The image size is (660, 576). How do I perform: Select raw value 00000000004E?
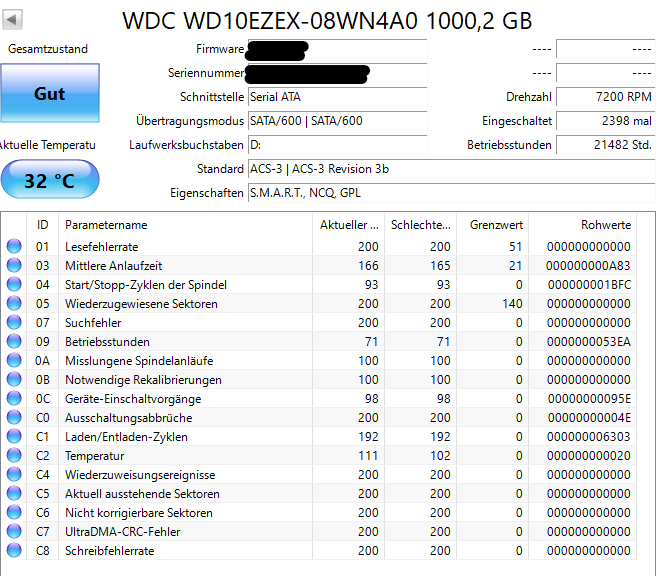pyautogui.click(x=589, y=418)
